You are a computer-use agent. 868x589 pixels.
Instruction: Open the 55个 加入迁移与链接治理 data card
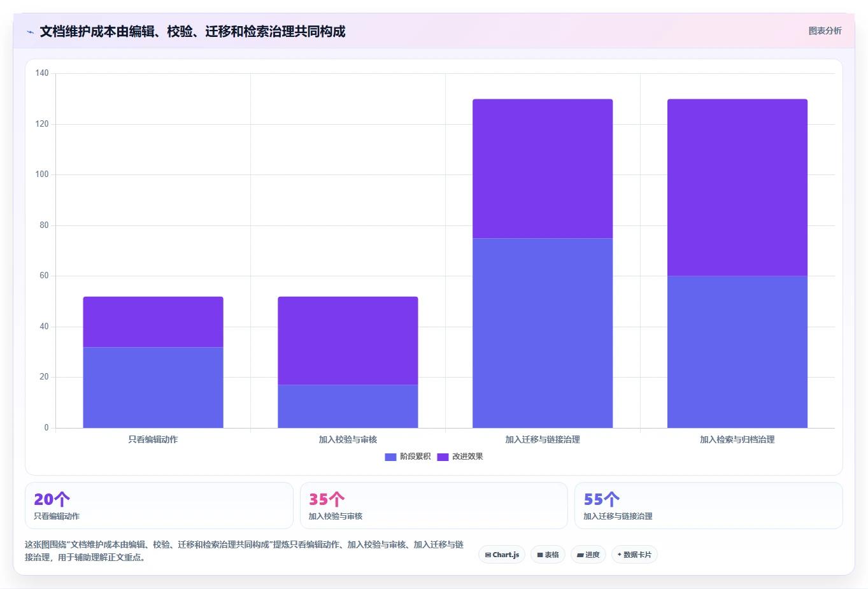tap(708, 506)
